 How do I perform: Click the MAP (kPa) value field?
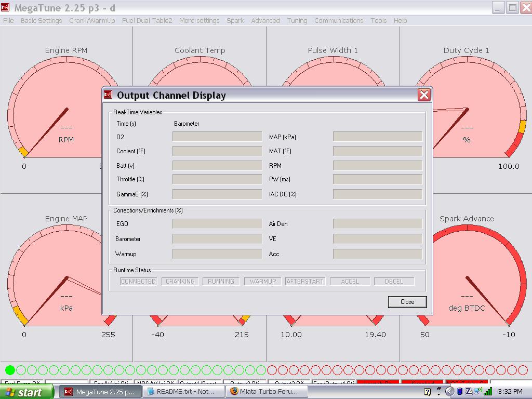377,137
